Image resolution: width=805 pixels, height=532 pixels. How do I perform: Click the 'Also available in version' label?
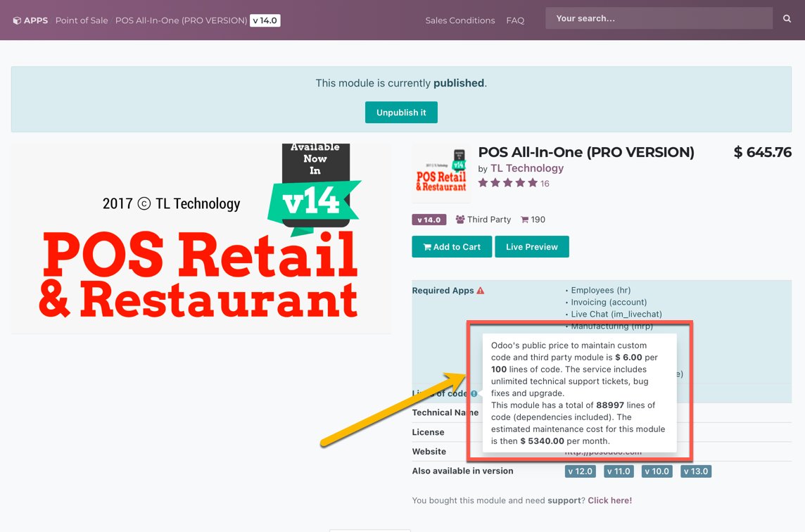[462, 471]
